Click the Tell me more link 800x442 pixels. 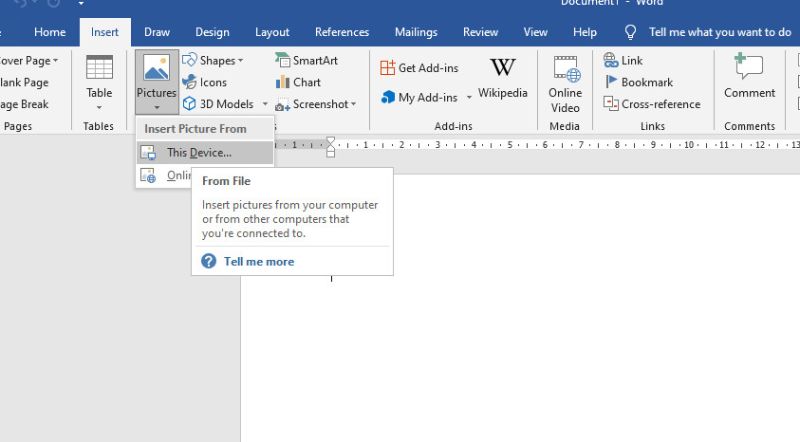(259, 261)
